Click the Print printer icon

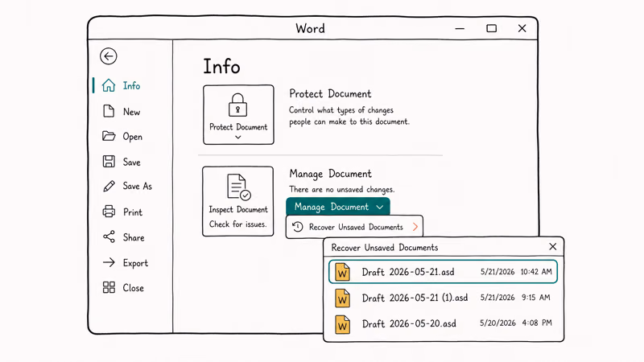109,212
